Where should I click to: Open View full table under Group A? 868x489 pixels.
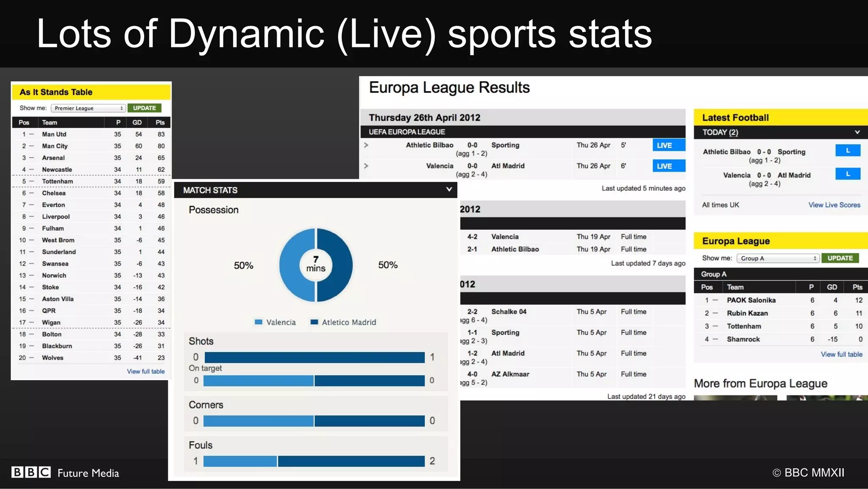pos(841,354)
